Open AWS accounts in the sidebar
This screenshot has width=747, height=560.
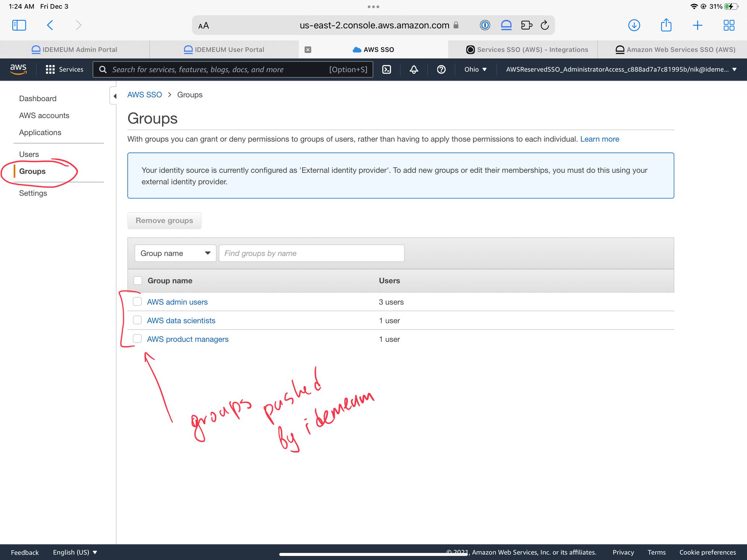[44, 115]
